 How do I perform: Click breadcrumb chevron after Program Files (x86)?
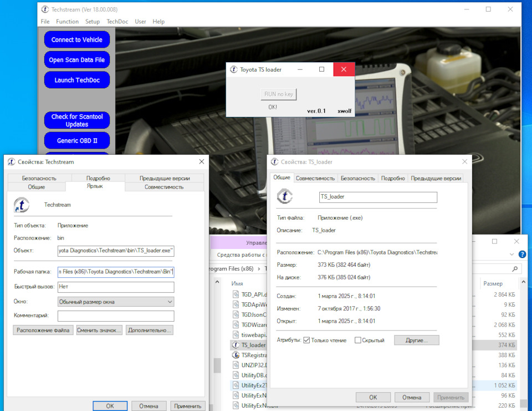[x=259, y=268]
